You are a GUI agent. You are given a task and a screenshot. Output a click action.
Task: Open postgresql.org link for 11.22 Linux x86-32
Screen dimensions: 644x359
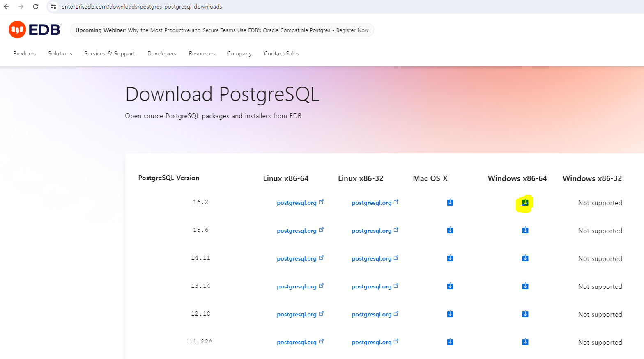375,342
